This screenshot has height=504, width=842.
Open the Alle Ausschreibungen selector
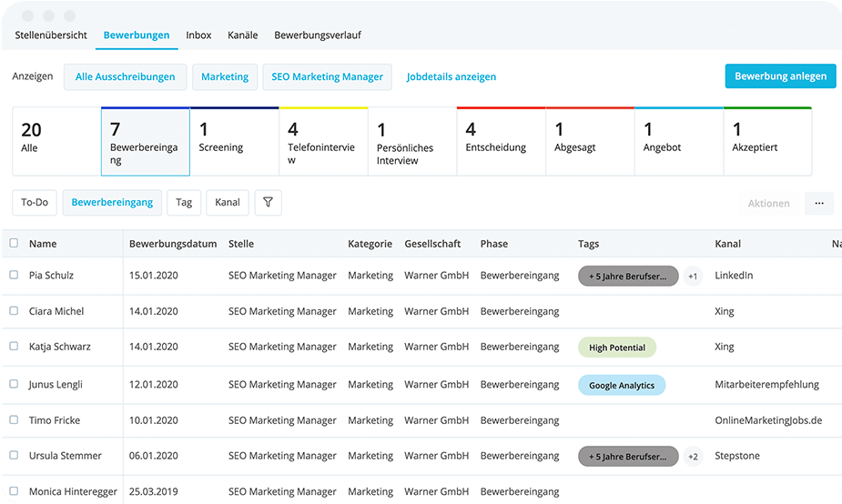(125, 76)
